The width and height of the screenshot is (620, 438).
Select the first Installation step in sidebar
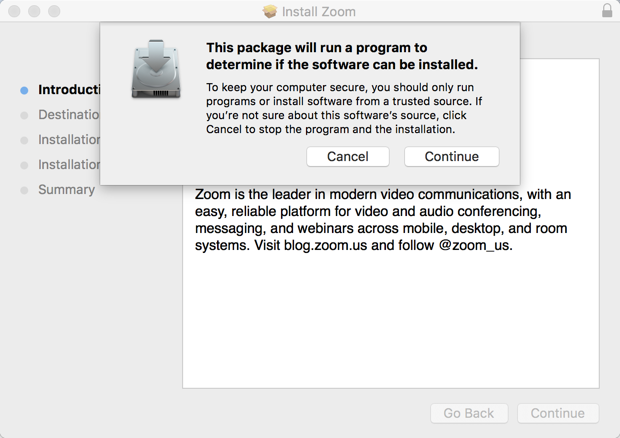[68, 140]
